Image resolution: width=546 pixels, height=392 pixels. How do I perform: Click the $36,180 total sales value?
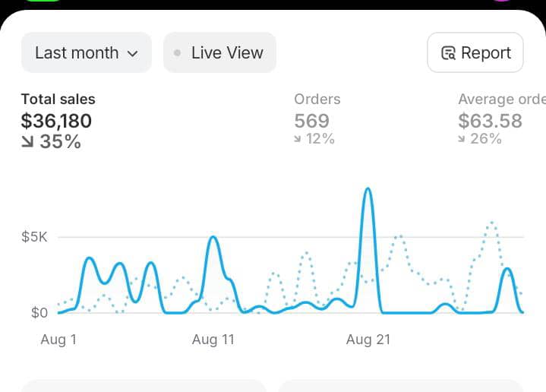56,121
